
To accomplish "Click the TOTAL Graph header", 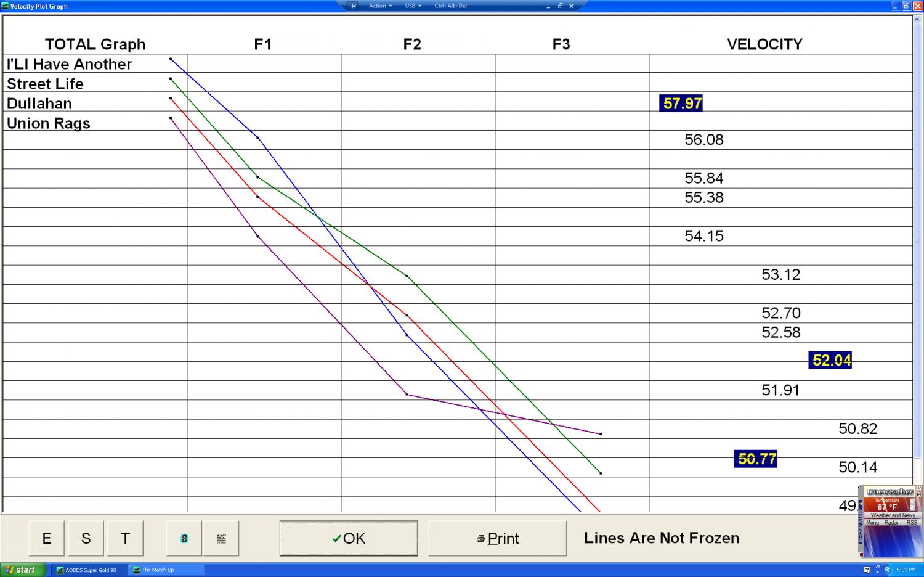I will click(x=95, y=44).
